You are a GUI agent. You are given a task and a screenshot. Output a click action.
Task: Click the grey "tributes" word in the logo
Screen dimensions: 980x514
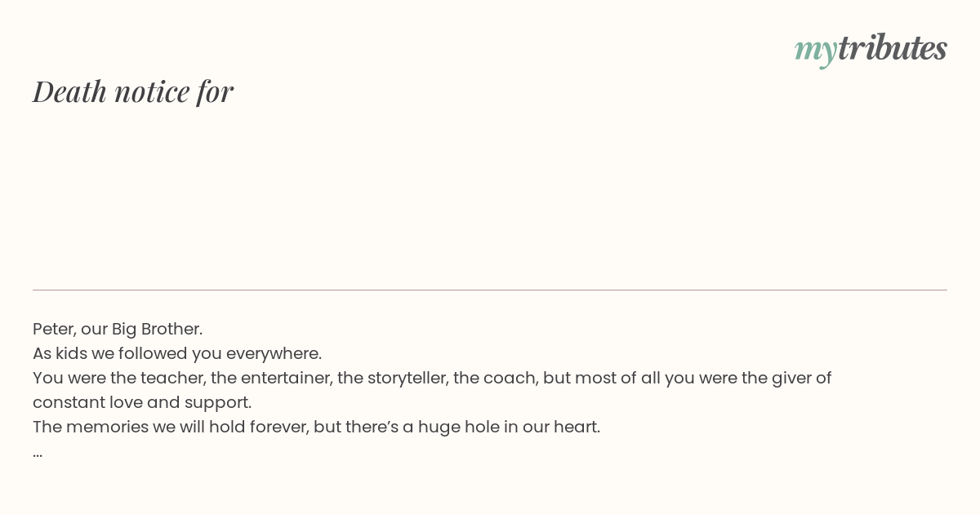892,47
